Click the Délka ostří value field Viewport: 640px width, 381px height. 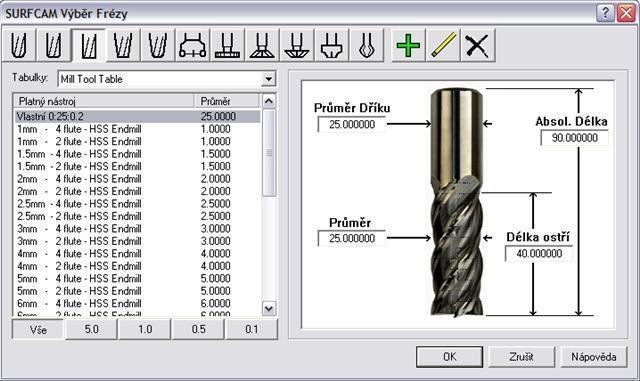539,254
